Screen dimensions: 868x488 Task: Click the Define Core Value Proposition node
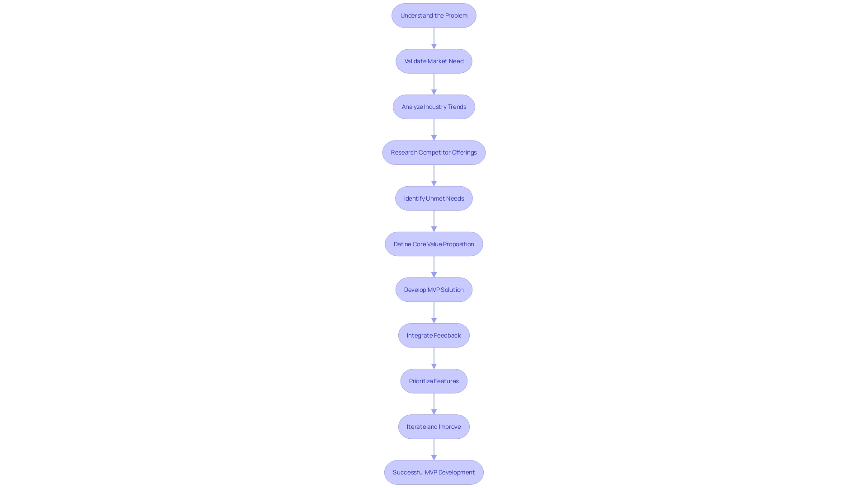pyautogui.click(x=434, y=244)
